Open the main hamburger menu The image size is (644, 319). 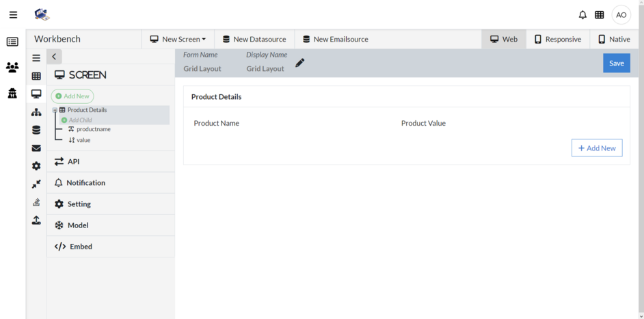point(13,15)
